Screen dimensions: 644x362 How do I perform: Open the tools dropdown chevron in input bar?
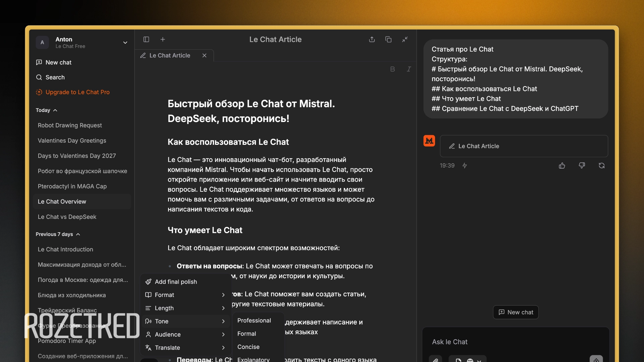[x=479, y=361]
